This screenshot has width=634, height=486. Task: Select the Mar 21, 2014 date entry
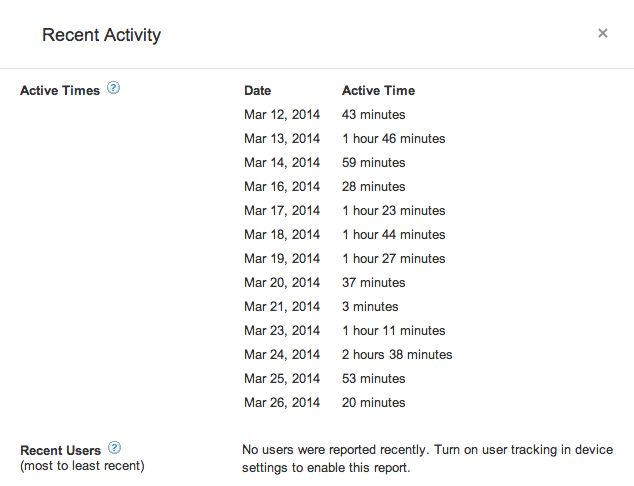point(282,306)
